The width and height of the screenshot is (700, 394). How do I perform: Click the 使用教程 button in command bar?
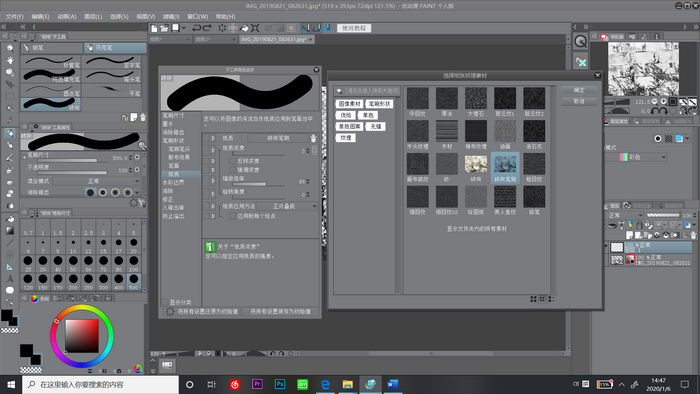[x=354, y=28]
